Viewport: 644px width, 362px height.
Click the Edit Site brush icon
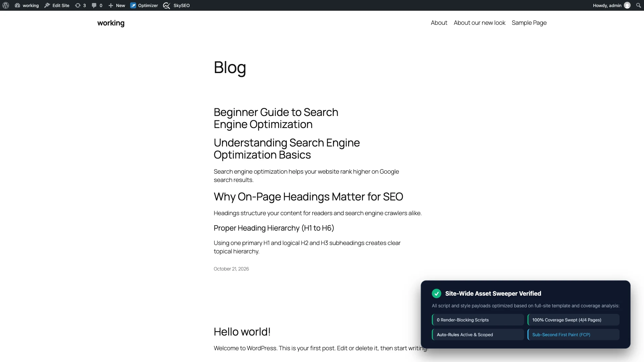click(47, 5)
